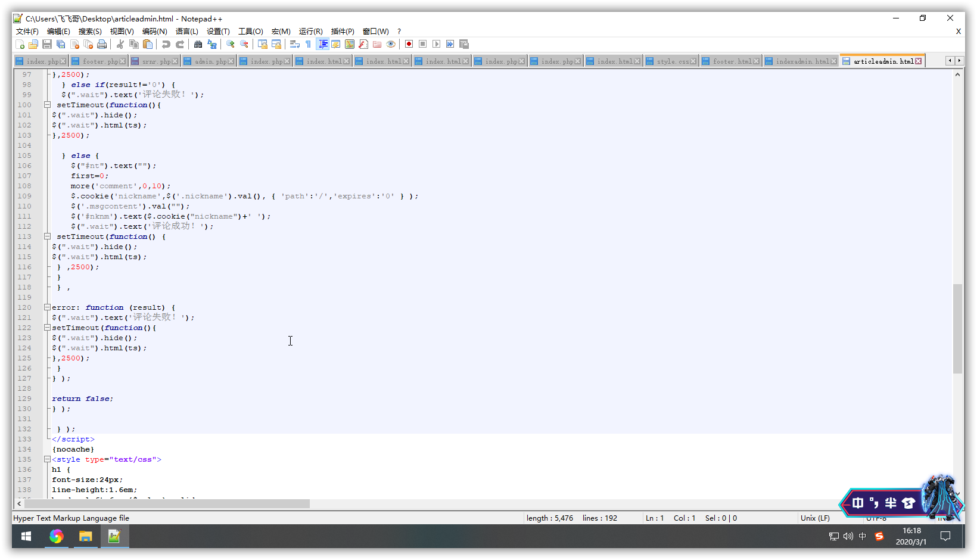Close the articleadmin.html tab
Screen dimensions: 977x560
pyautogui.click(x=918, y=61)
